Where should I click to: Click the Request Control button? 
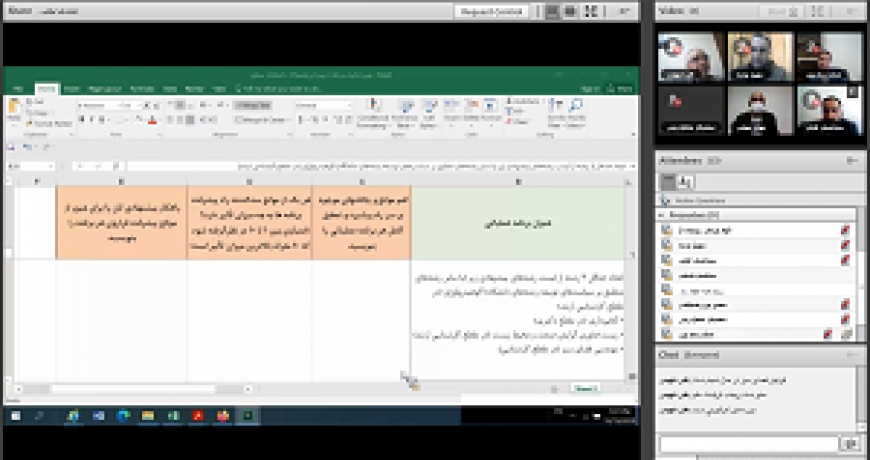[490, 11]
